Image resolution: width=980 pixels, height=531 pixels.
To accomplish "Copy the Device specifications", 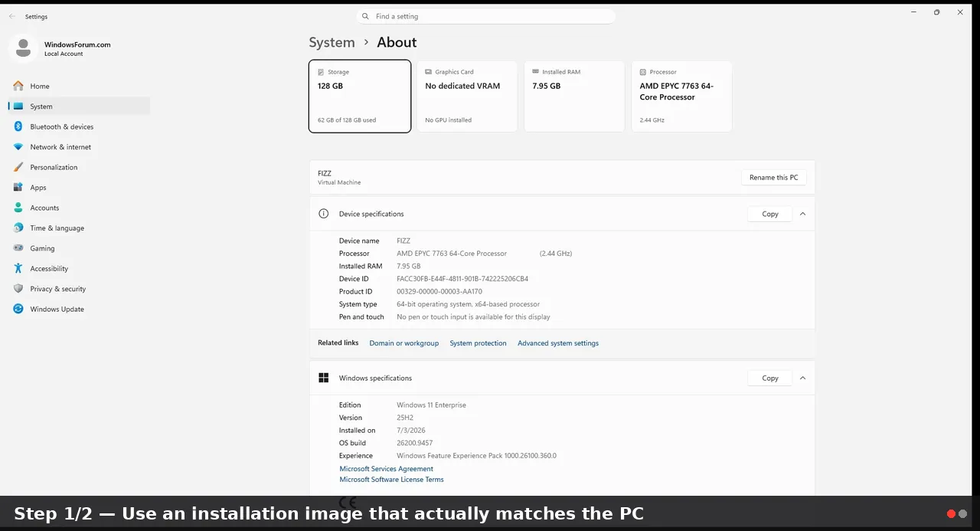I will (x=770, y=214).
